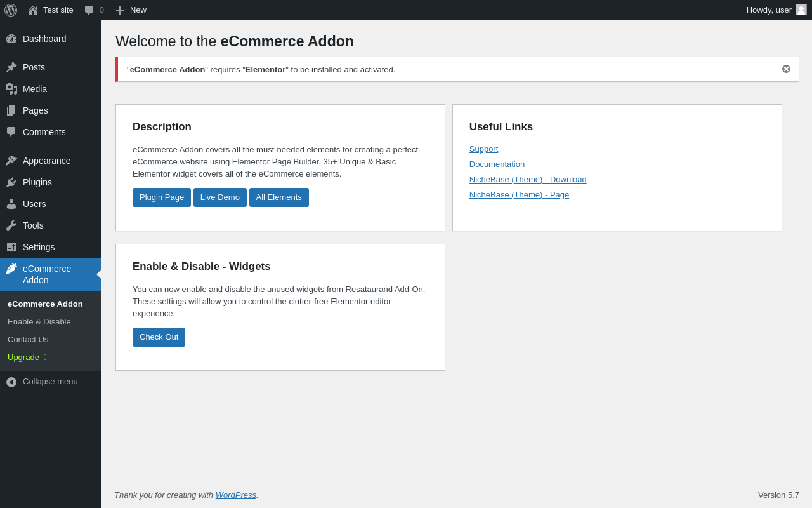Open the comments bubble icon in admin bar
This screenshot has width=812, height=508.
[89, 10]
